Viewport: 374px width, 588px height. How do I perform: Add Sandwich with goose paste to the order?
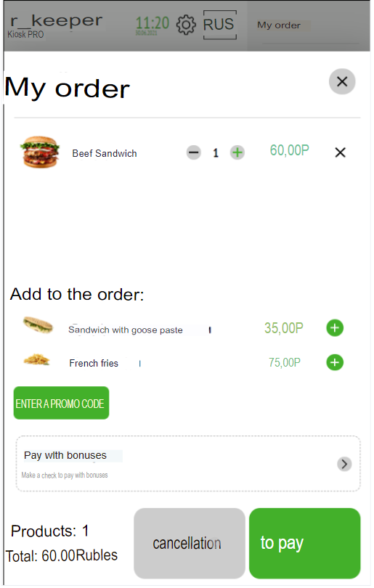(335, 328)
